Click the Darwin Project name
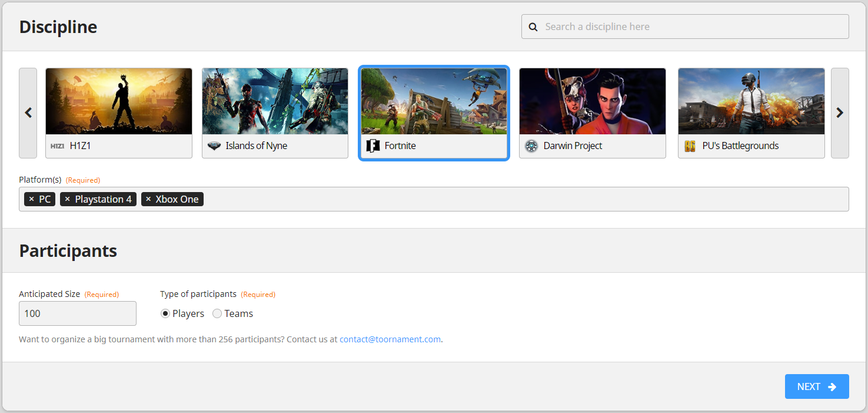This screenshot has width=868, height=413. coord(573,146)
